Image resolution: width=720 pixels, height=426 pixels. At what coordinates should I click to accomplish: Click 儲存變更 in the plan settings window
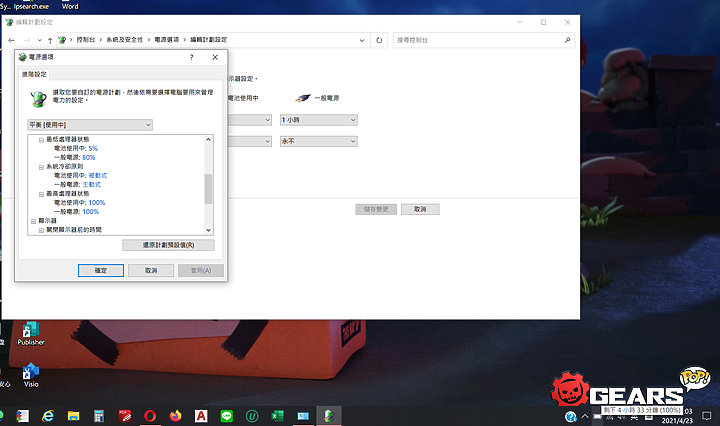[x=376, y=209]
